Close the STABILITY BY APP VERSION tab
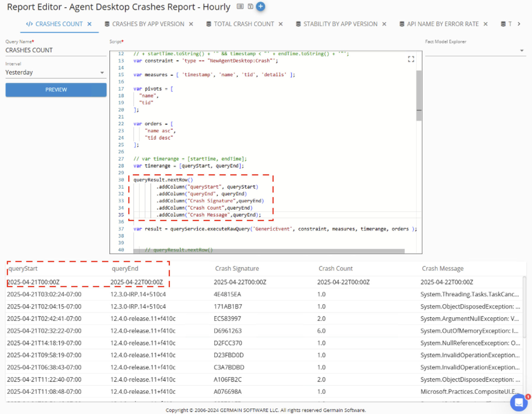The height and width of the screenshot is (414, 532). point(384,24)
